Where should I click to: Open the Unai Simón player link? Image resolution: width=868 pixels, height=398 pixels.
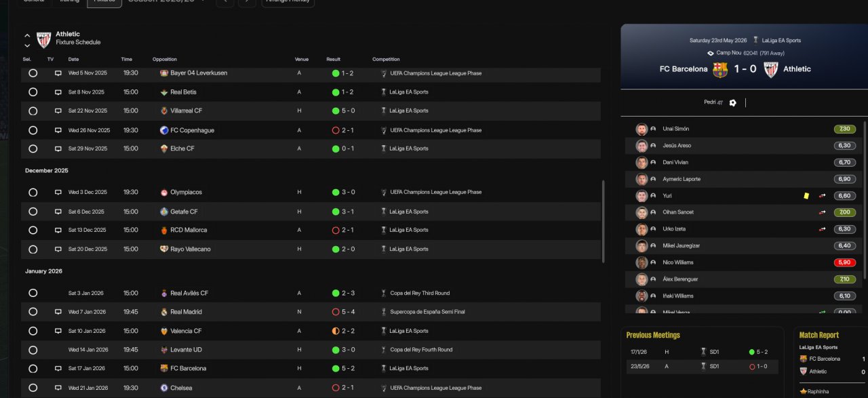675,129
